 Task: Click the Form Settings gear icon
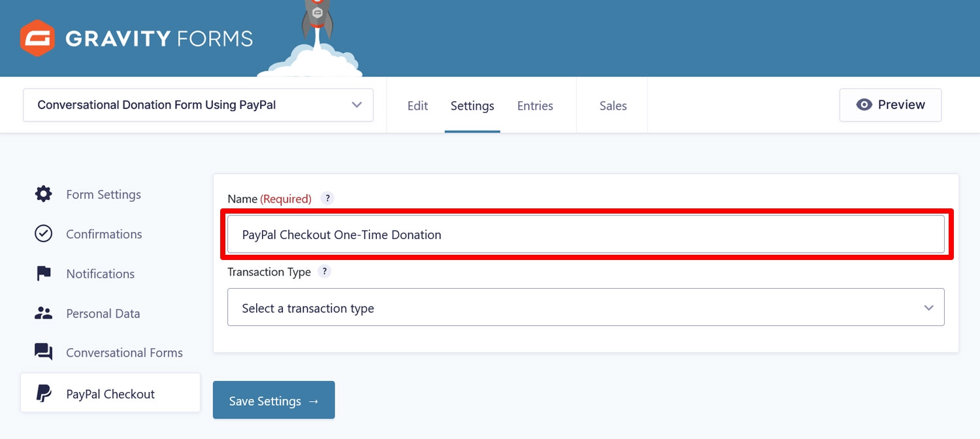coord(43,194)
